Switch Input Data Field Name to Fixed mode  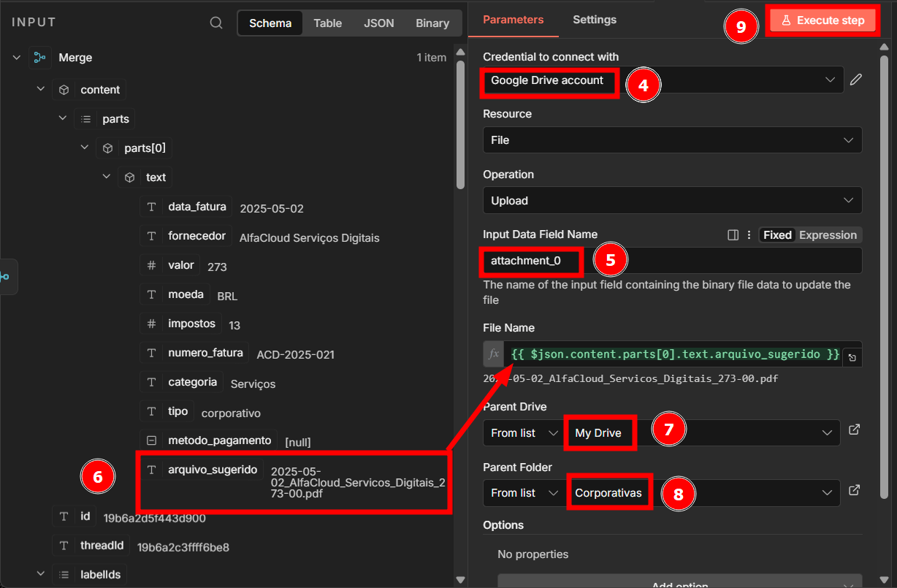[x=777, y=235]
